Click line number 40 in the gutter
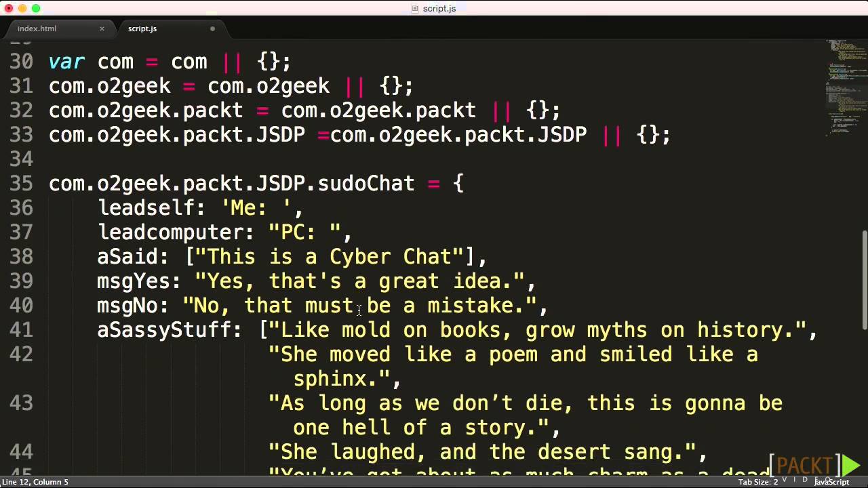868x488 pixels. pos(21,306)
